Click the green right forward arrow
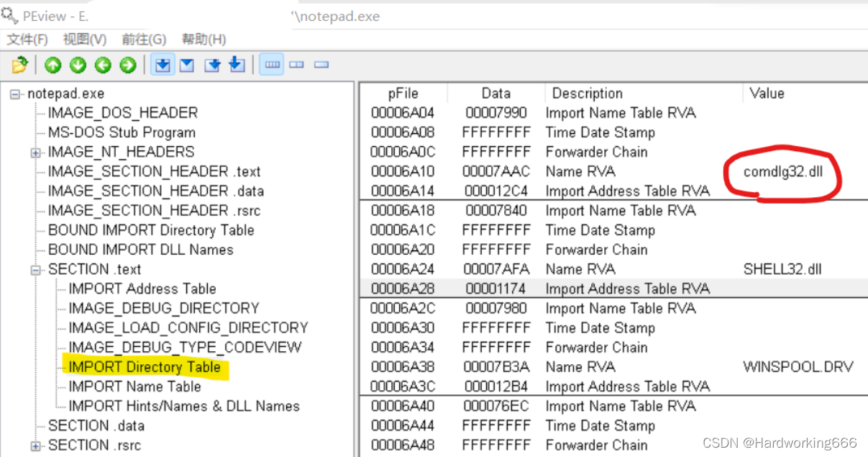This screenshot has height=457, width=868. point(128,65)
